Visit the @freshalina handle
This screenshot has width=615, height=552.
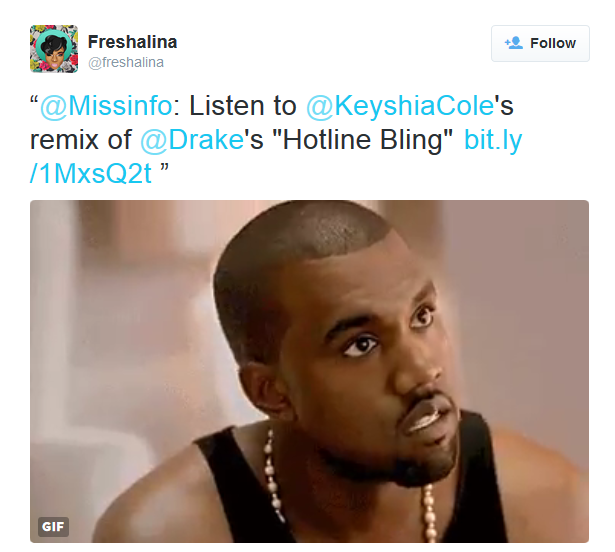[x=126, y=62]
